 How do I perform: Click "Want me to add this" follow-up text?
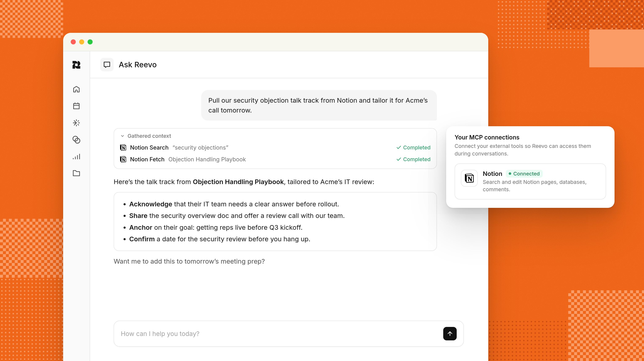click(x=189, y=261)
